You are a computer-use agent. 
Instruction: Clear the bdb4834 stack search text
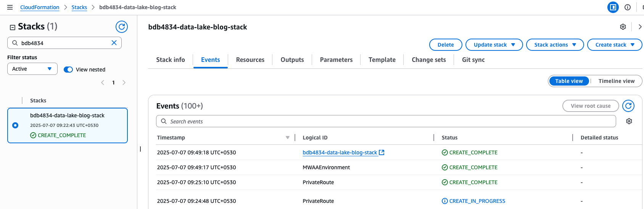coord(114,43)
